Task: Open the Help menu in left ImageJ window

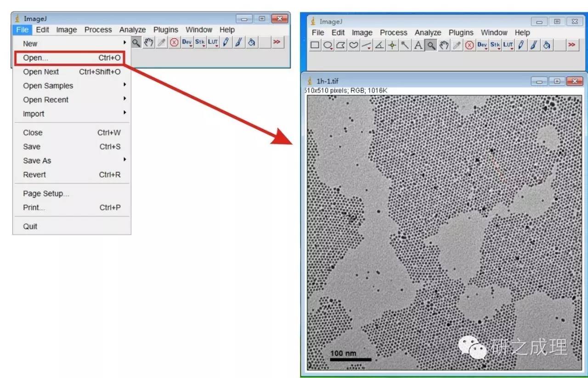Action: 227,30
